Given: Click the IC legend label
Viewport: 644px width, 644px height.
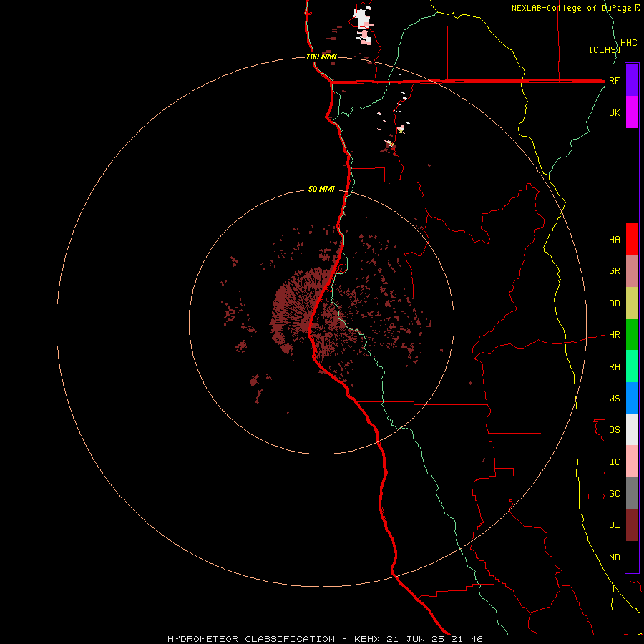Looking at the screenshot, I should [x=614, y=462].
